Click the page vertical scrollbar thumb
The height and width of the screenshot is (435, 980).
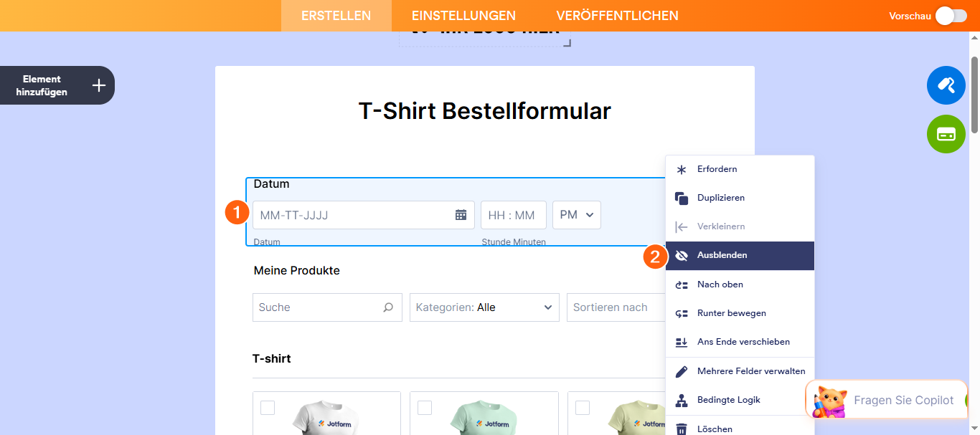(974, 93)
